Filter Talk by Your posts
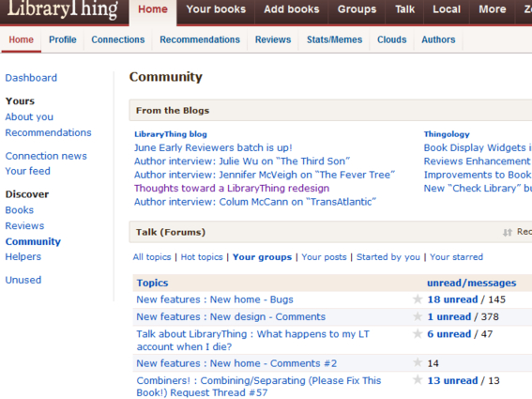This screenshot has height=399, width=532. pos(324,257)
